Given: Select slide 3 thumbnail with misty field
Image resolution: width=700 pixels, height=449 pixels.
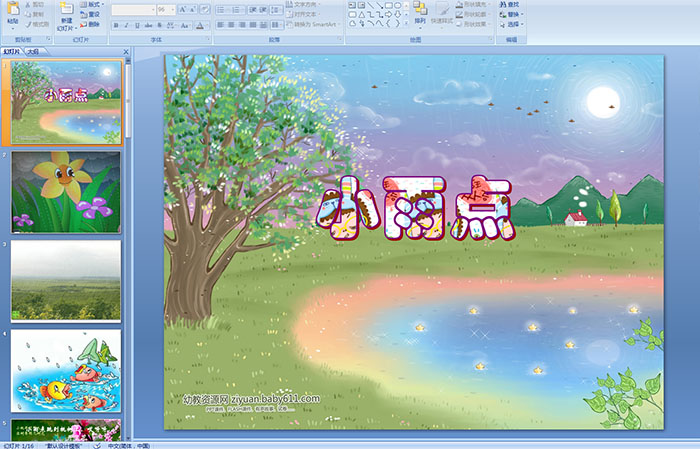Looking at the screenshot, I should 66,281.
